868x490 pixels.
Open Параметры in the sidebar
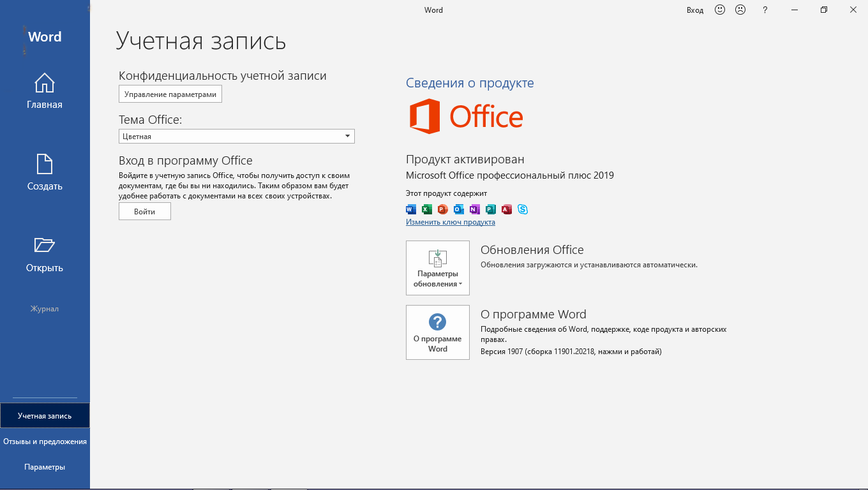click(x=45, y=467)
